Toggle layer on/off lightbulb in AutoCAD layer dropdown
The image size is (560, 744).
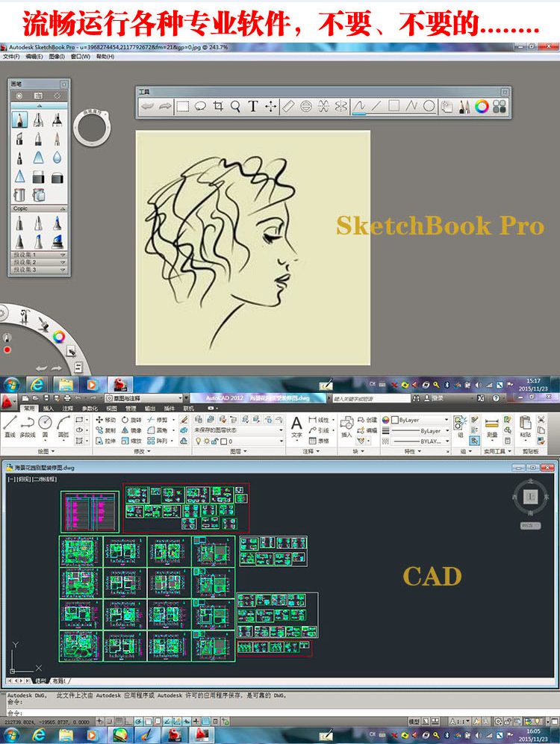tap(198, 441)
